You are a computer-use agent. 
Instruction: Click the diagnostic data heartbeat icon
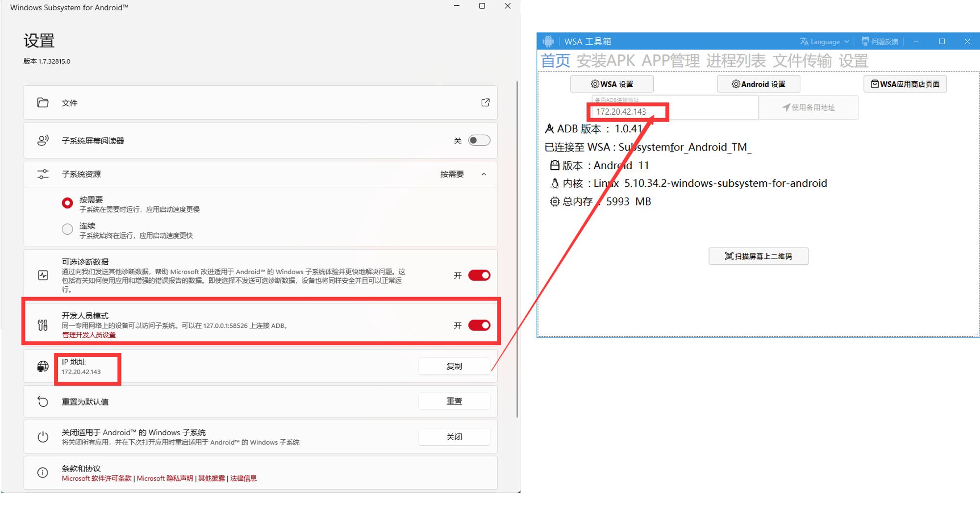point(43,275)
